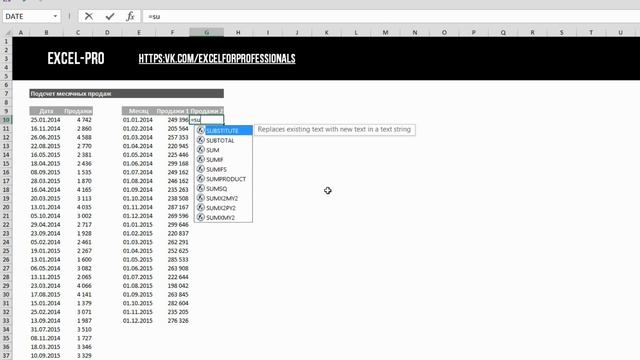This screenshot has width=640, height=360.
Task: Click the active cell G10 being edited
Action: coord(207,120)
